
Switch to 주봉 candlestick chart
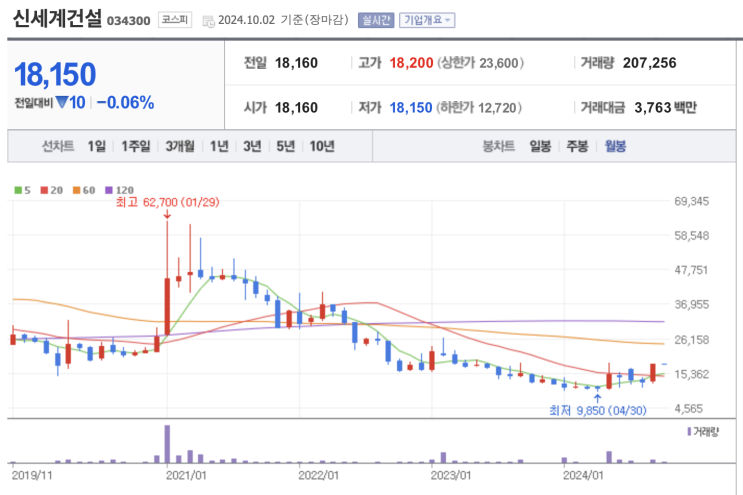click(577, 146)
